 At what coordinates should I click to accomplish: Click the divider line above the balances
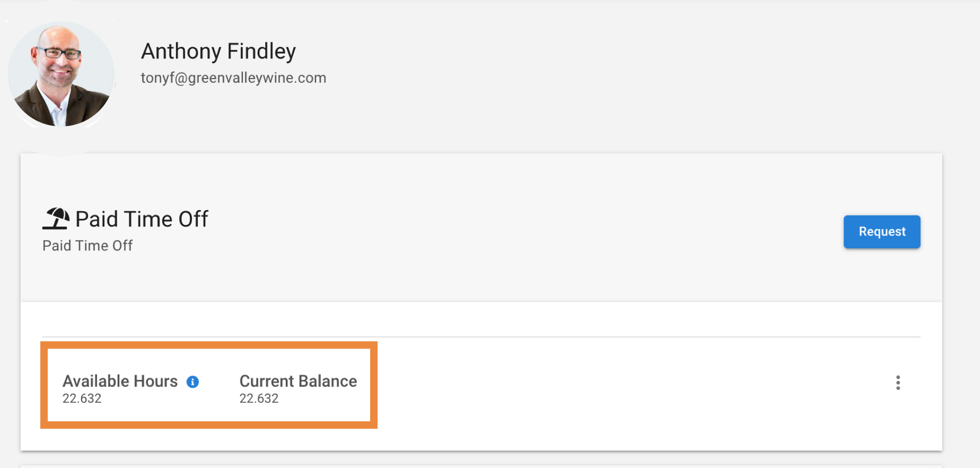pyautogui.click(x=482, y=336)
